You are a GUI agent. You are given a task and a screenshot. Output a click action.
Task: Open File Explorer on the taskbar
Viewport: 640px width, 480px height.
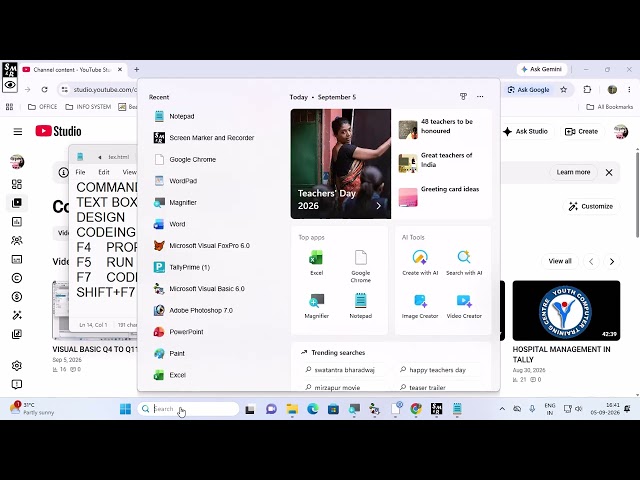click(292, 409)
